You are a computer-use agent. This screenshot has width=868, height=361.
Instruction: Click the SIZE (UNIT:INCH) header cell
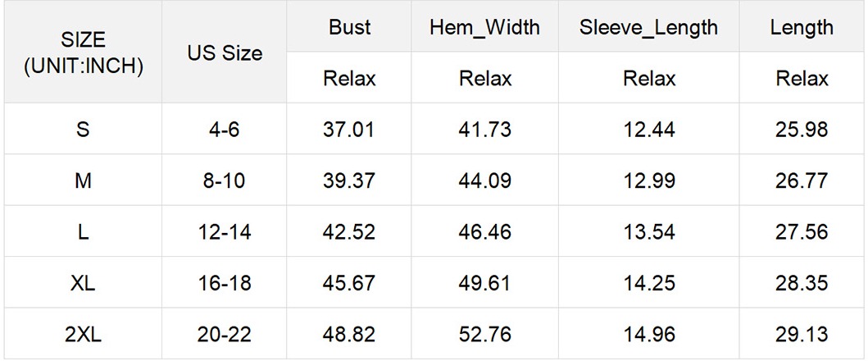pyautogui.click(x=83, y=53)
